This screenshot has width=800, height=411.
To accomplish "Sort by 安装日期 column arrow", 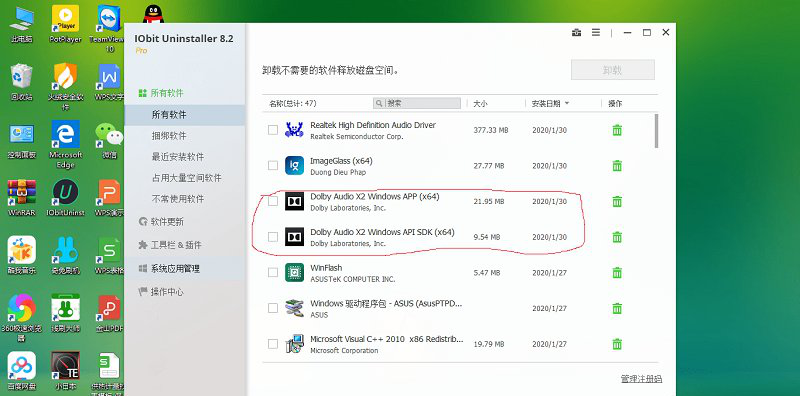I will coord(567,104).
